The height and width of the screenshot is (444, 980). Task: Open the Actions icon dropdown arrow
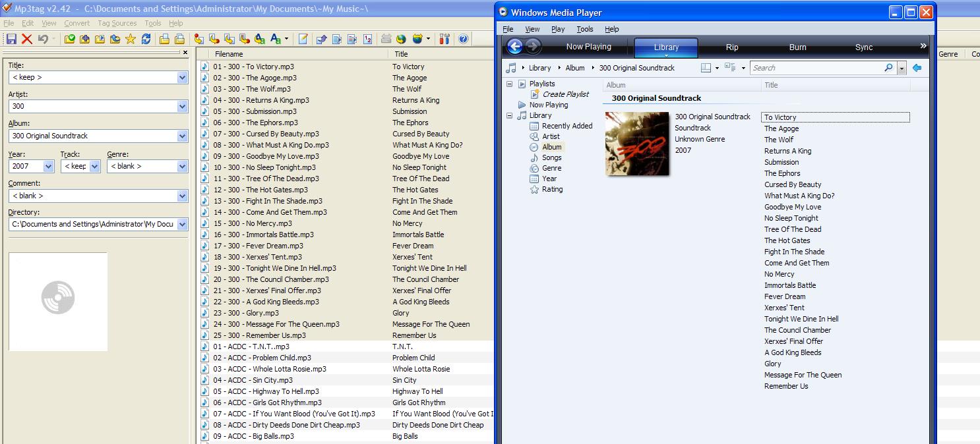286,39
